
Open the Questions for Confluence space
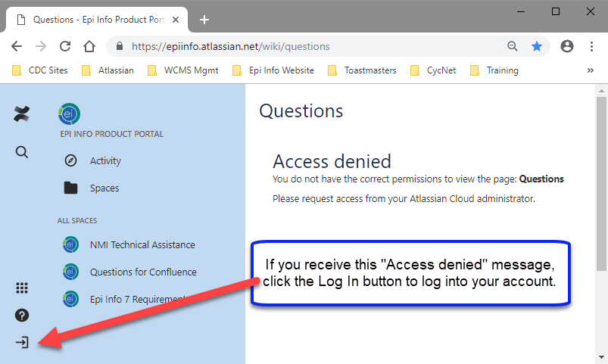click(x=142, y=272)
